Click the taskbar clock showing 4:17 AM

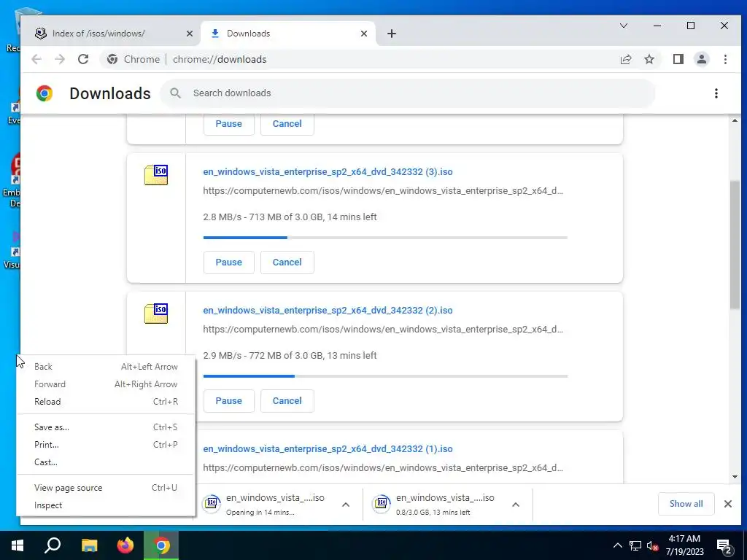684,545
